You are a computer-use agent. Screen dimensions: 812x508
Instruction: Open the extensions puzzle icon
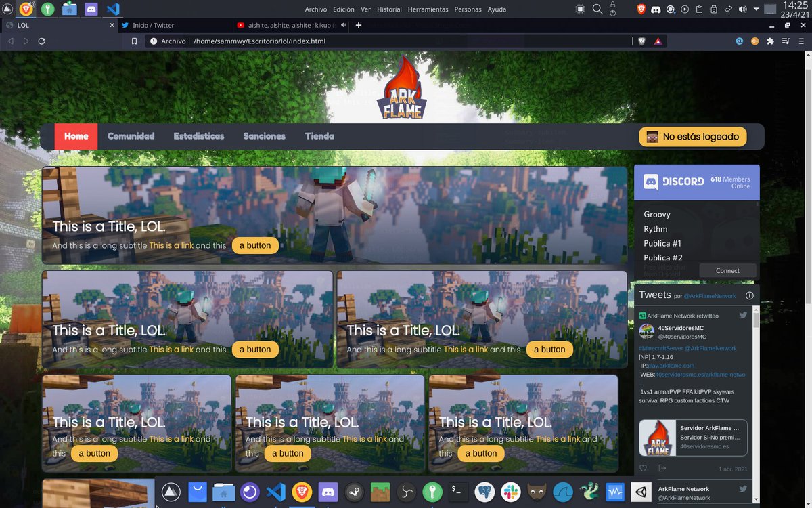[770, 41]
